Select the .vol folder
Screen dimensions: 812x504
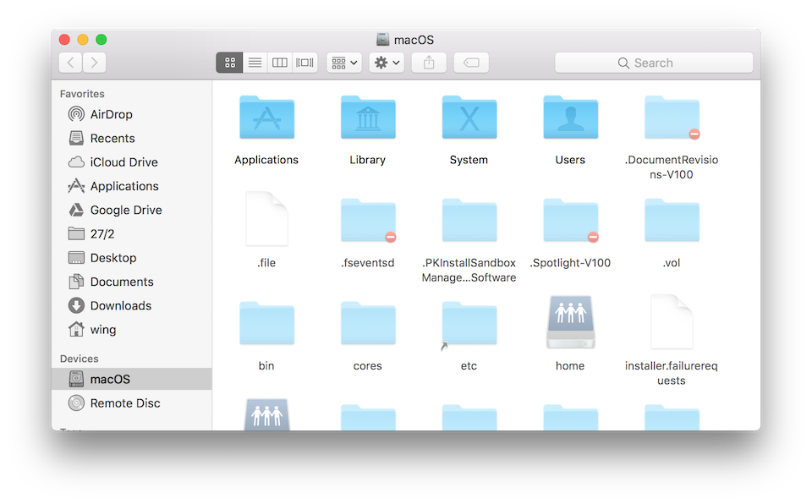[x=672, y=220]
